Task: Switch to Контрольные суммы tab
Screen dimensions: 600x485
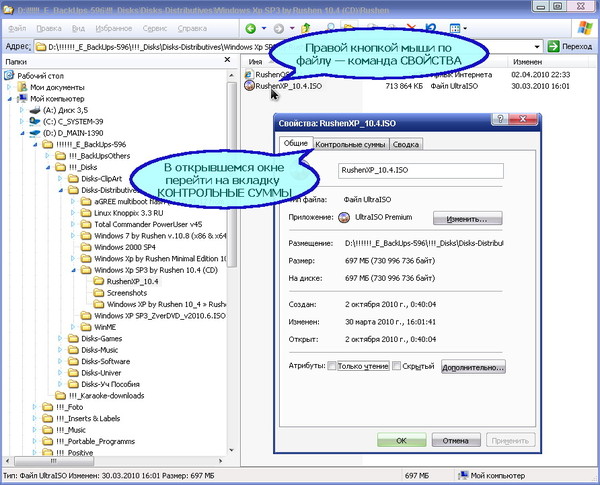Action: pyautogui.click(x=350, y=145)
